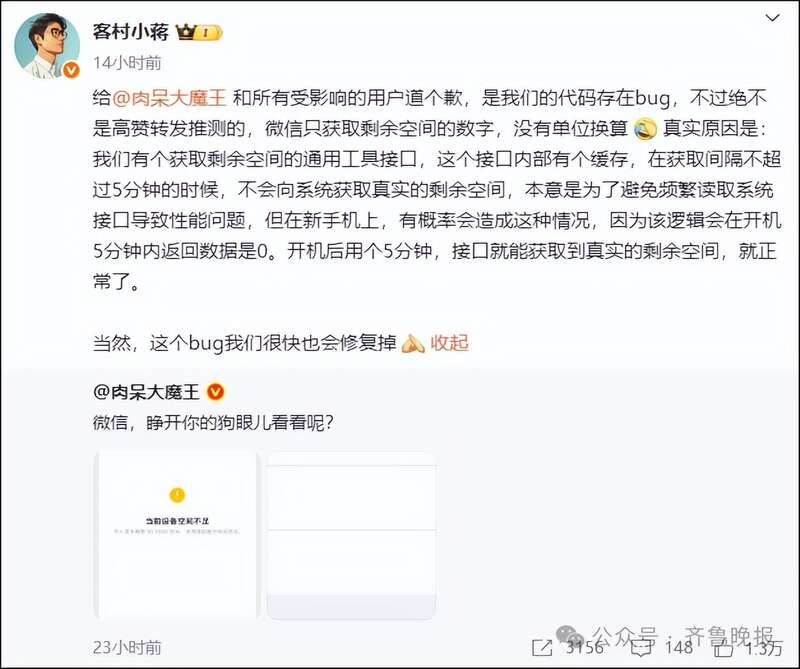Click the repost icon next to 3156
800x669 pixels.
(542, 648)
